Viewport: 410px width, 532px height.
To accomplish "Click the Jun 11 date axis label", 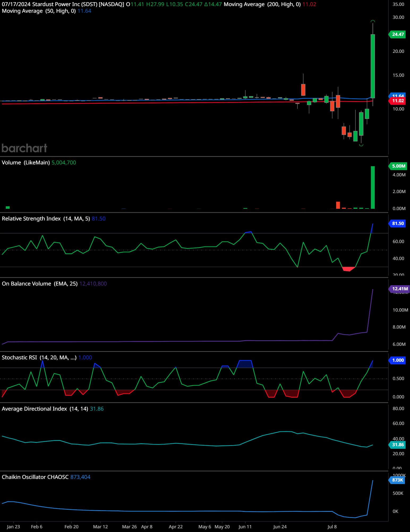I will [245, 527].
